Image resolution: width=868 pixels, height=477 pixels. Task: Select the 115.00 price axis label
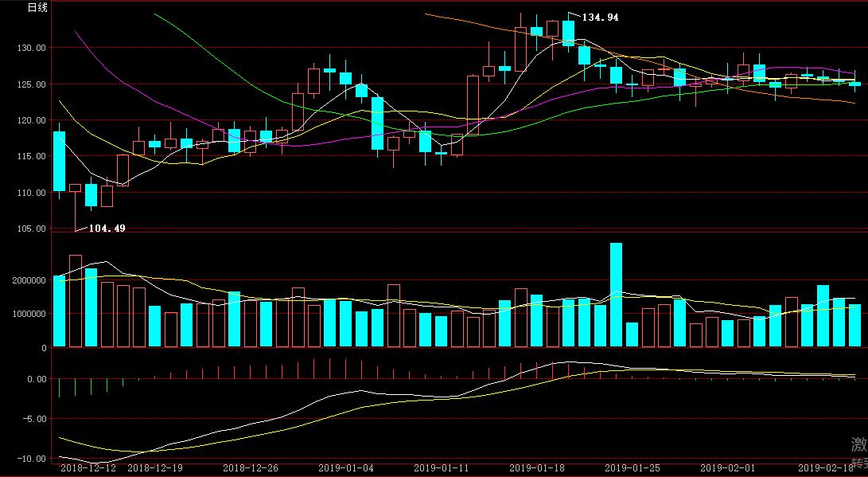point(32,156)
